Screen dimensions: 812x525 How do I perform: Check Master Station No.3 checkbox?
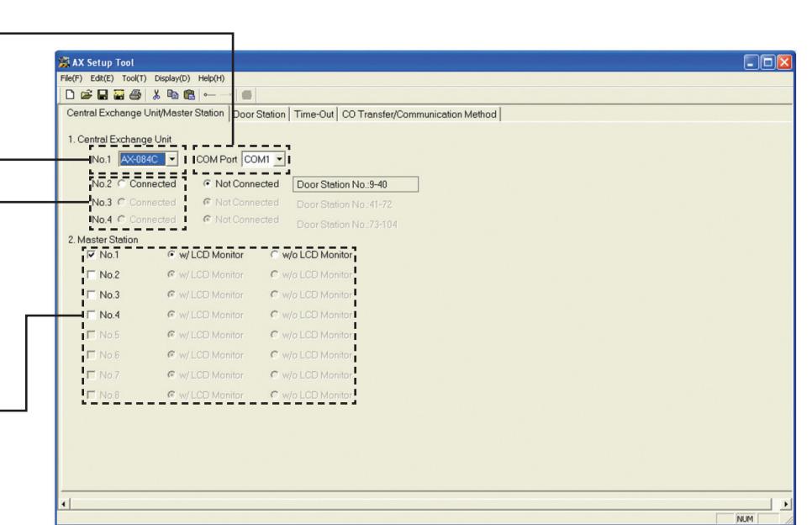(x=92, y=294)
